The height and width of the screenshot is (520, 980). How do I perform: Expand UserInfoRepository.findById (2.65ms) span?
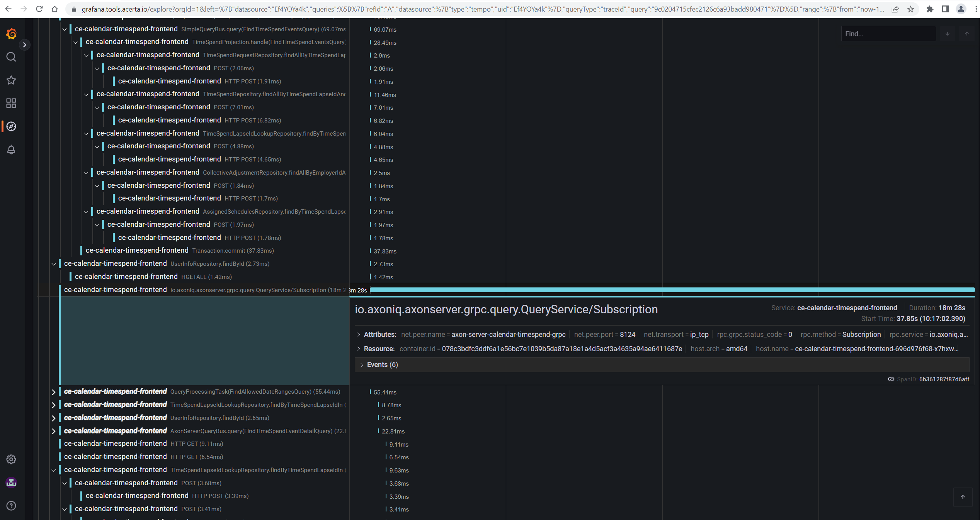[54, 418]
